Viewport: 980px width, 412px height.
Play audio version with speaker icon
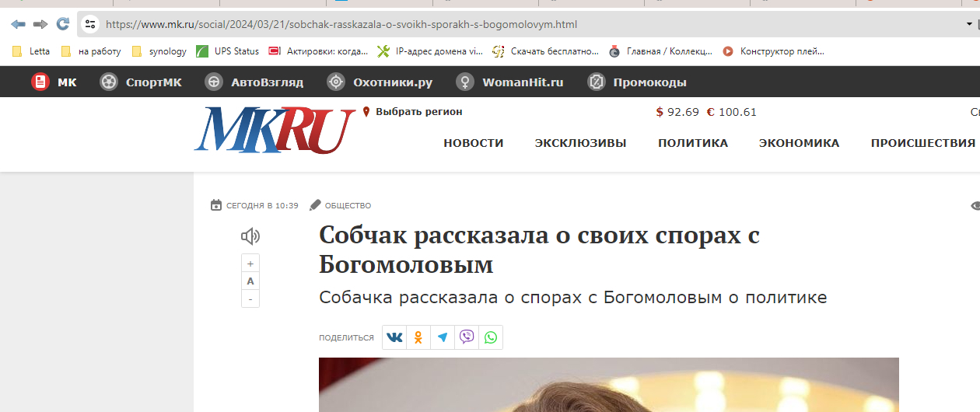pos(250,236)
